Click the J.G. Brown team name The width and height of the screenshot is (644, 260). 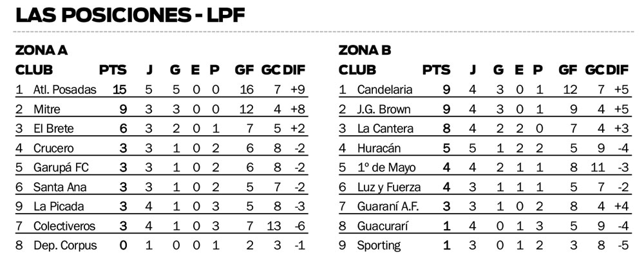tap(383, 109)
